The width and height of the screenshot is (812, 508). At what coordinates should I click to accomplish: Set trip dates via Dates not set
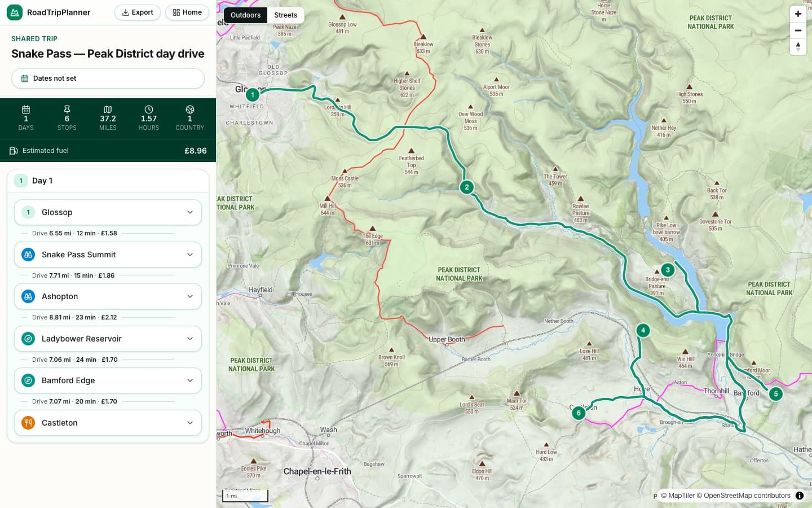tap(108, 78)
